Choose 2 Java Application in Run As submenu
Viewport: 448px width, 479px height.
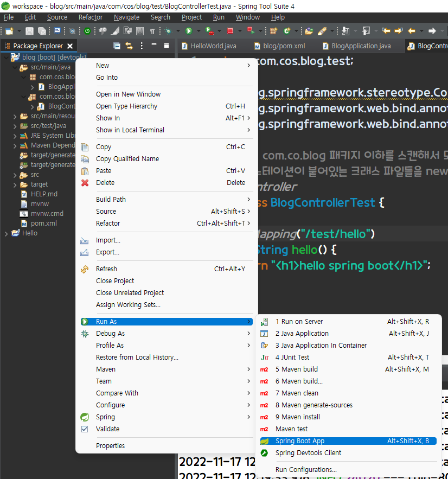pyautogui.click(x=348, y=334)
